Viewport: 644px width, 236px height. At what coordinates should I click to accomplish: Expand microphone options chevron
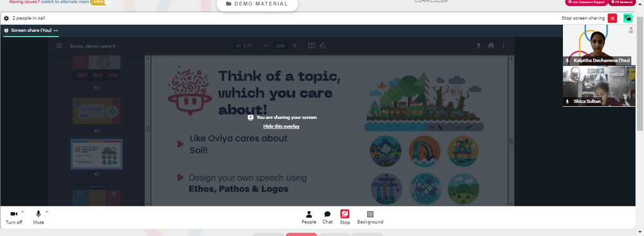[x=47, y=212]
